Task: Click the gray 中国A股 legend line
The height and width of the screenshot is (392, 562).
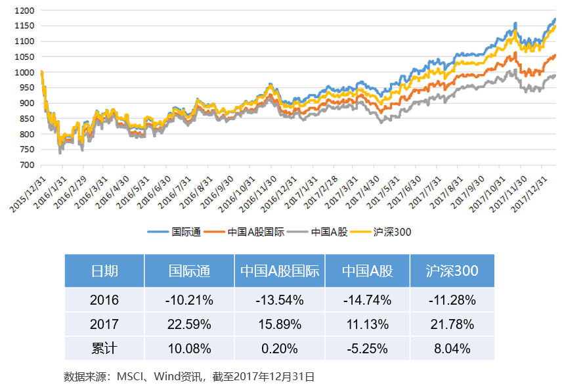Action: tap(297, 232)
